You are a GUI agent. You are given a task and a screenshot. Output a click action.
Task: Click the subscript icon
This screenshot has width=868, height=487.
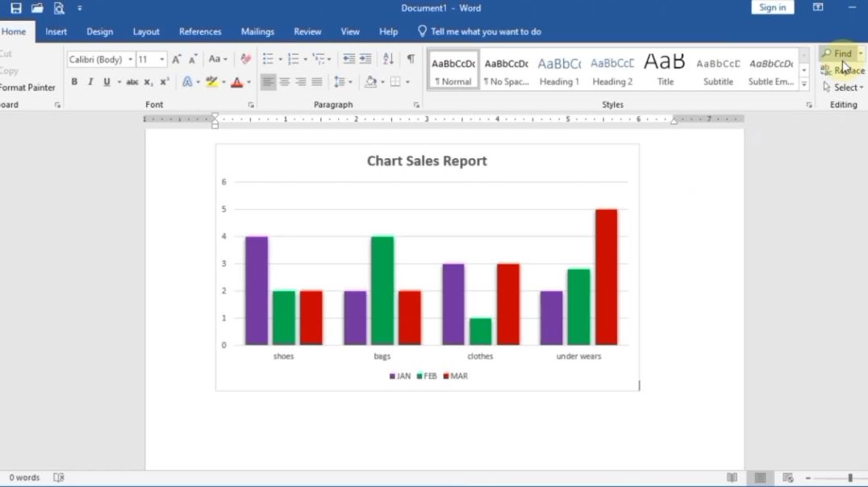tap(148, 81)
